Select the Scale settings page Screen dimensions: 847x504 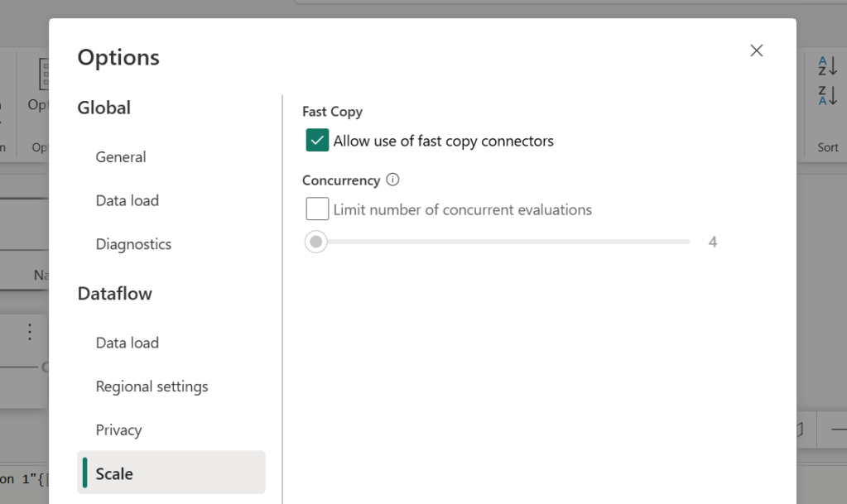point(114,473)
